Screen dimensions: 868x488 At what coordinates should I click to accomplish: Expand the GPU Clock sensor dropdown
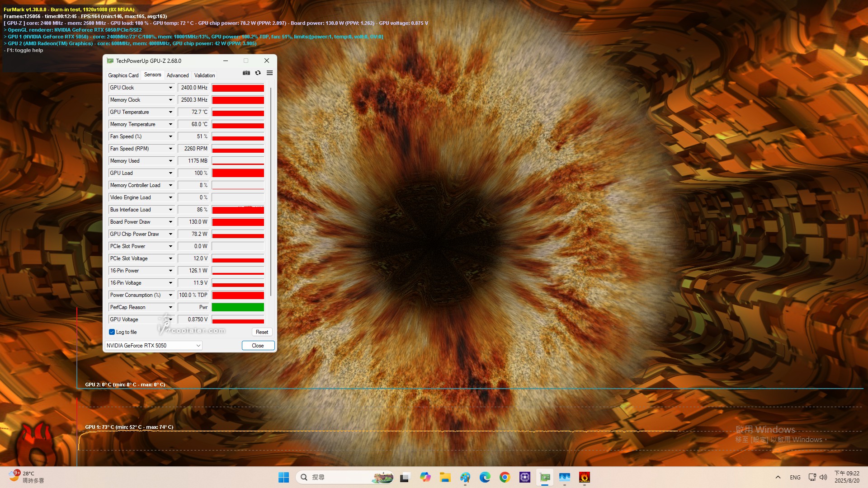tap(170, 88)
